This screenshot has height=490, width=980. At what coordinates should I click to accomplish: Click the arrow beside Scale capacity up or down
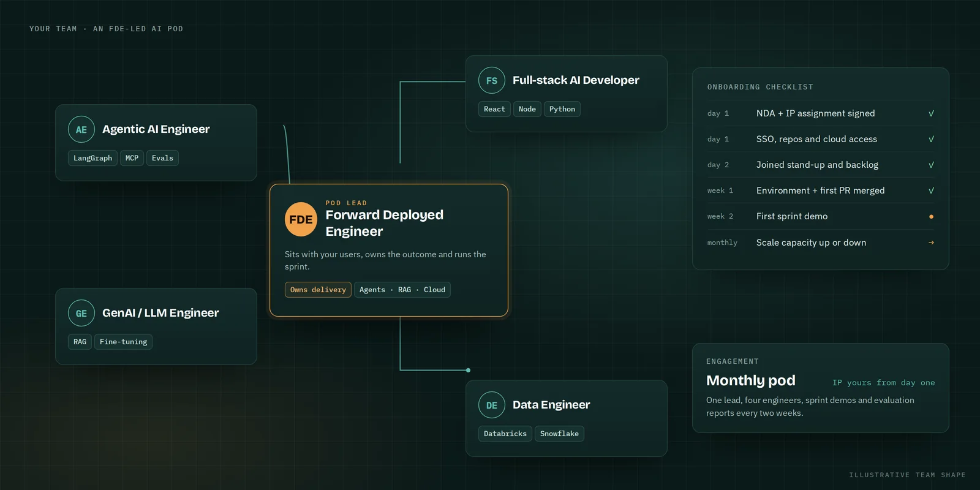tap(931, 243)
